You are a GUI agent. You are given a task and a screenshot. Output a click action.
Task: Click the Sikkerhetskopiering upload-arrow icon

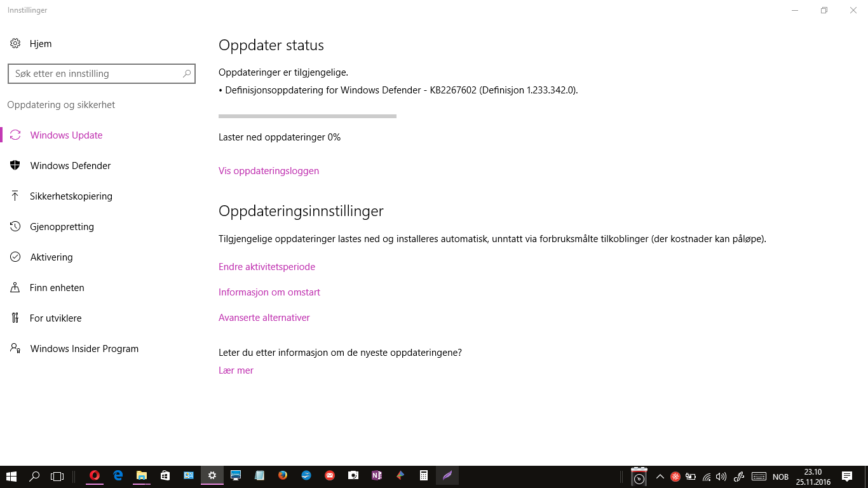(x=15, y=196)
